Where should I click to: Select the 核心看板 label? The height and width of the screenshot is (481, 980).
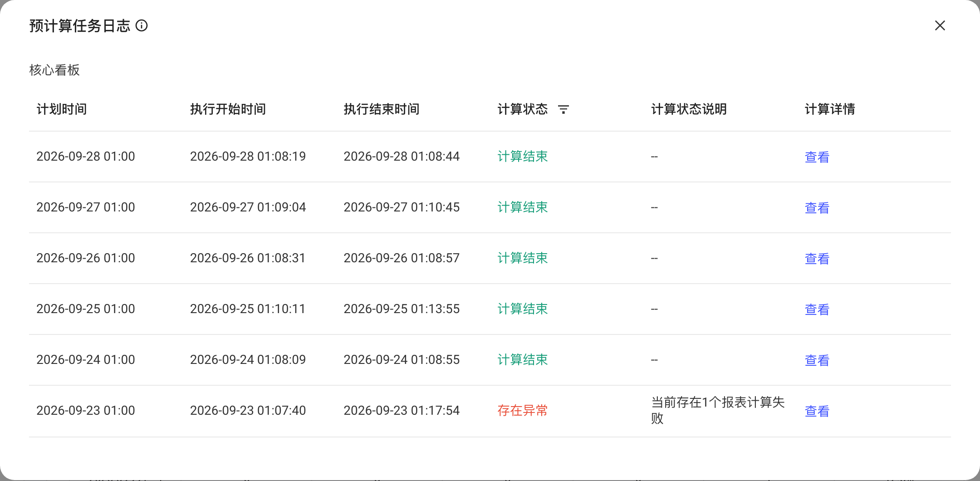54,70
